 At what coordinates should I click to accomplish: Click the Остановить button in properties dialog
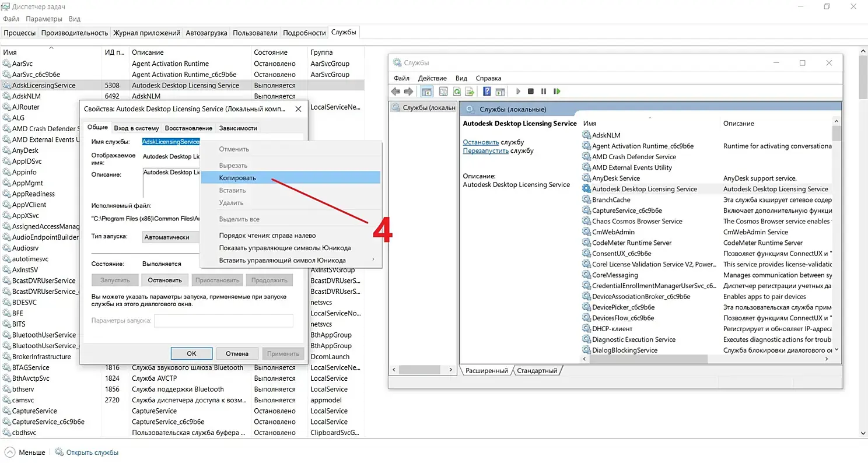[165, 280]
